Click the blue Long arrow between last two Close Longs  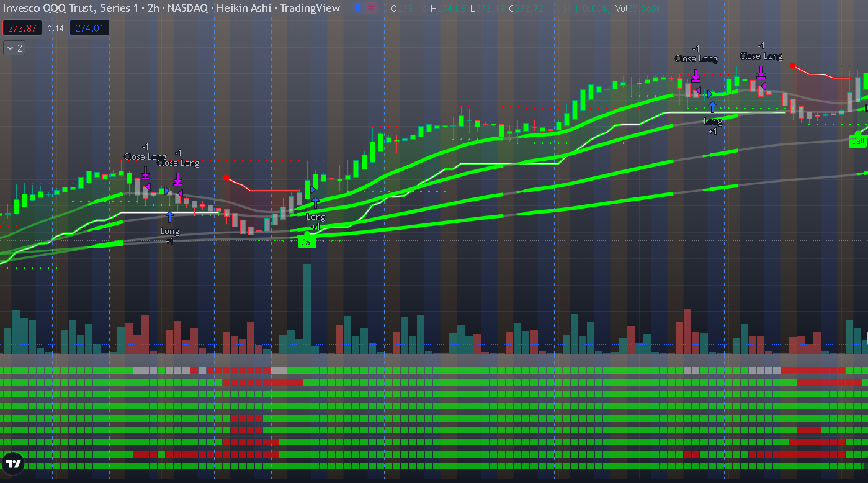point(712,107)
